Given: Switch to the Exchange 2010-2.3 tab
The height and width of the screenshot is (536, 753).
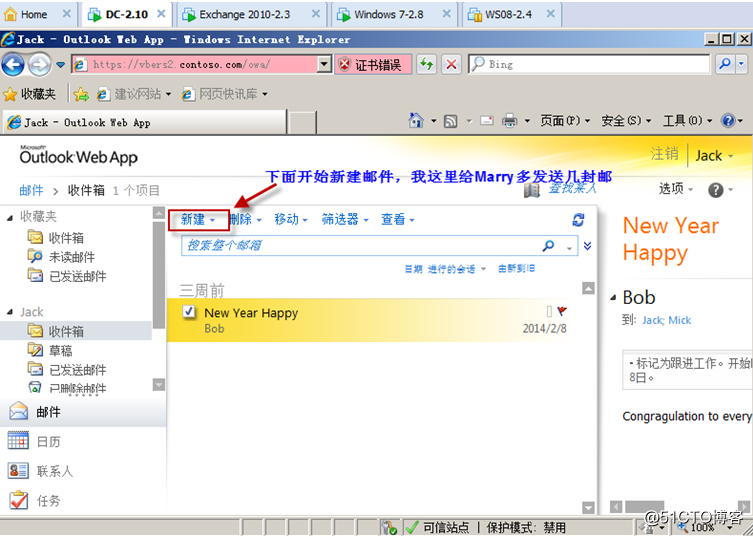Looking at the screenshot, I should pos(252,14).
